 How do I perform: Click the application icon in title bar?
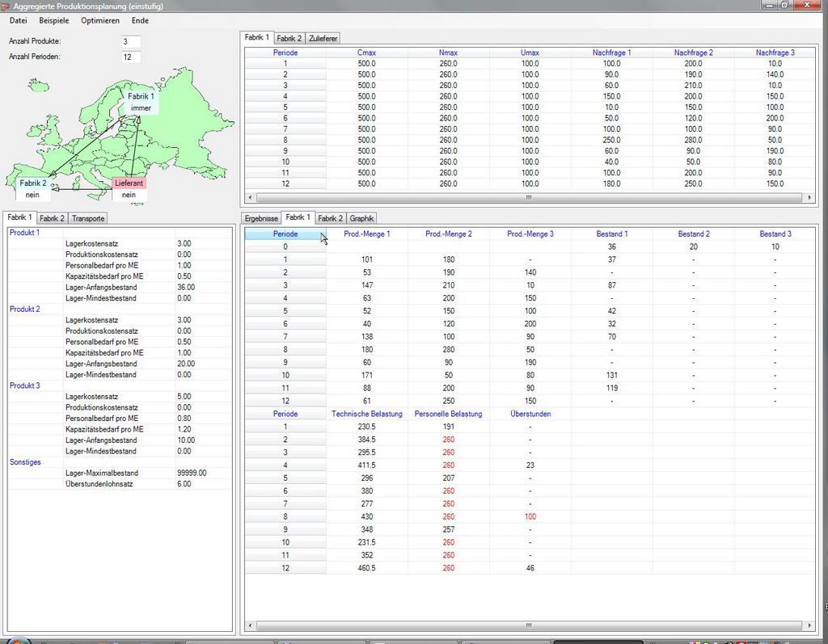pos(6,6)
